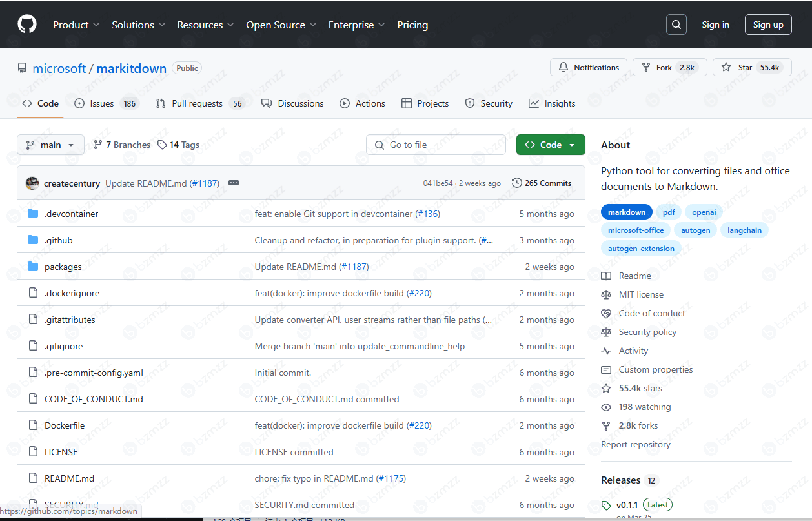Expand the Enterprise menu dropdown
This screenshot has width=812, height=521.
357,25
